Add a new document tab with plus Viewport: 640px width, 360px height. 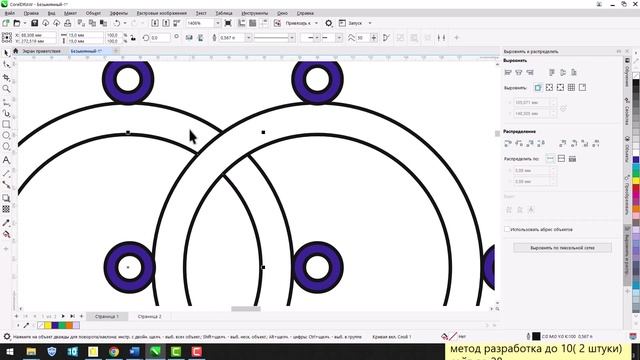pos(116,51)
